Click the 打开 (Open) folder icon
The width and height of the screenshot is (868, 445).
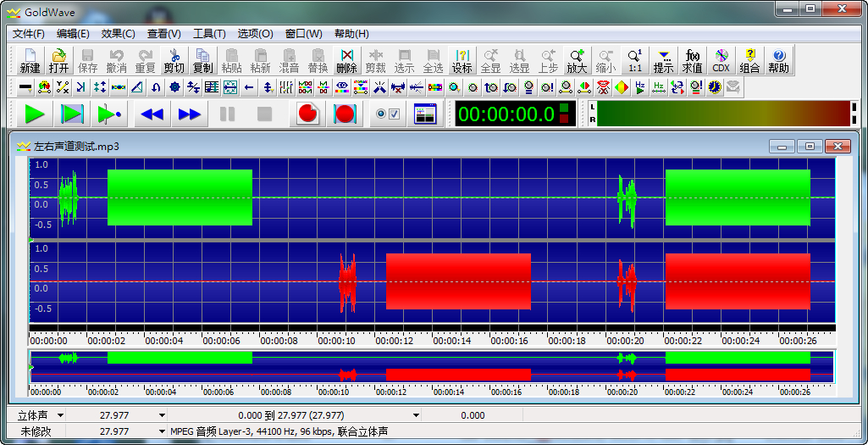[58, 60]
